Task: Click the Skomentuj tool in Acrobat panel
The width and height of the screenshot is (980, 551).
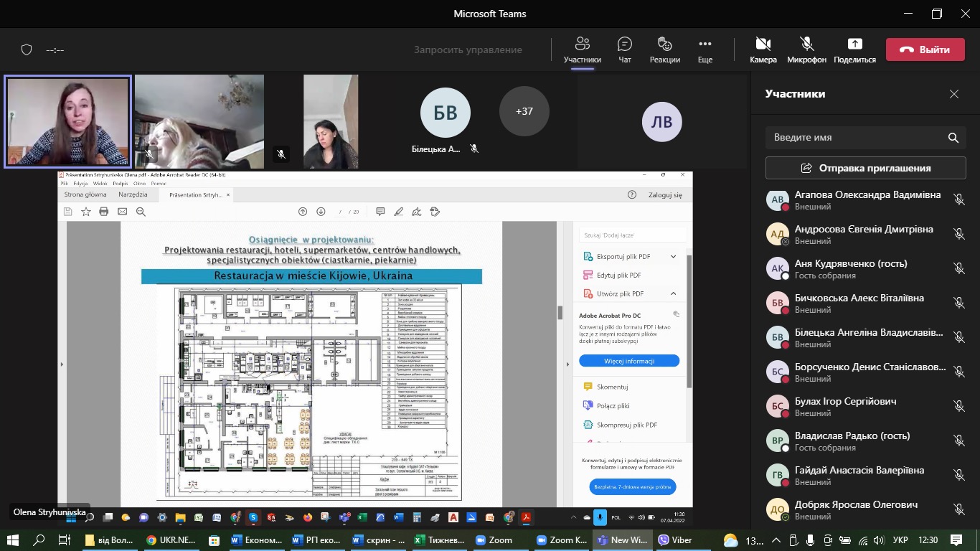Action: pyautogui.click(x=612, y=387)
